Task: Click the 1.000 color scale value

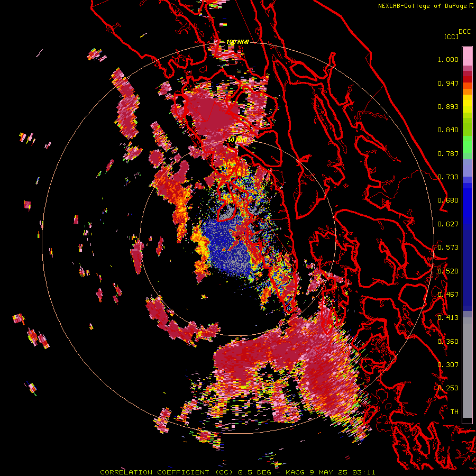Action: coord(448,59)
